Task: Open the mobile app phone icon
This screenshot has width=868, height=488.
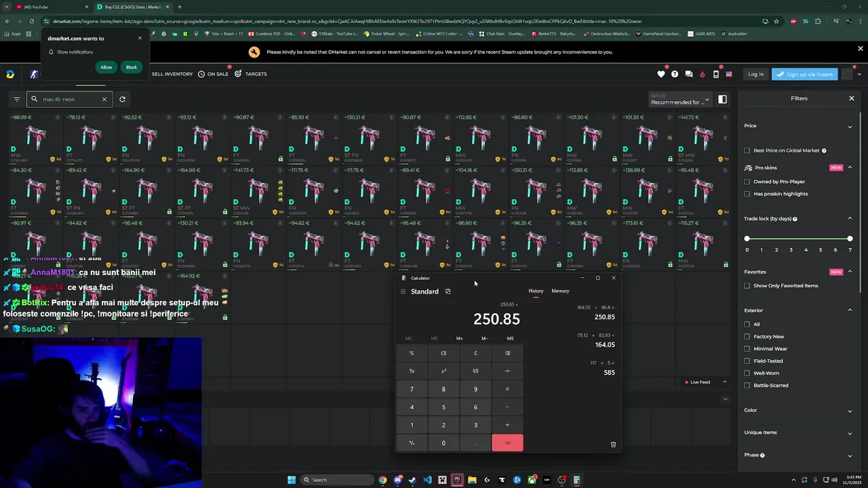Action: (x=716, y=74)
